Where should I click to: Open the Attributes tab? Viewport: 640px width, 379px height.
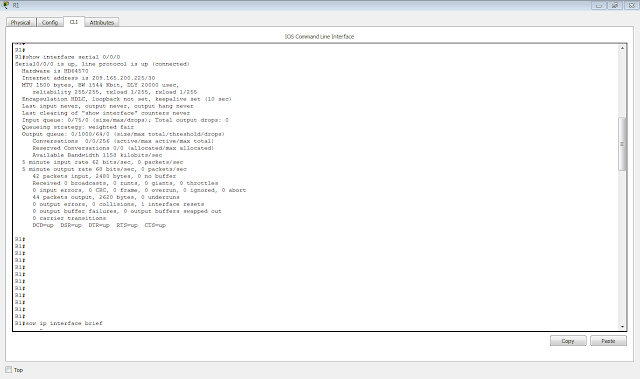pyautogui.click(x=102, y=22)
